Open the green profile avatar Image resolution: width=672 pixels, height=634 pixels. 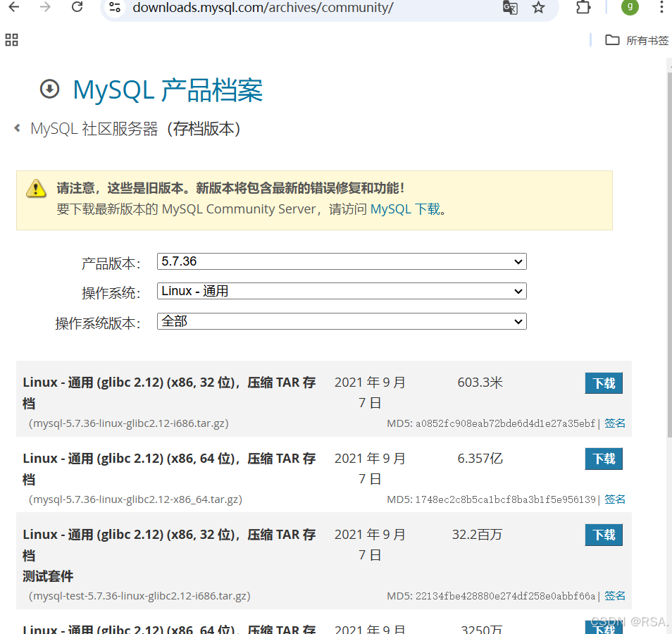pos(630,6)
